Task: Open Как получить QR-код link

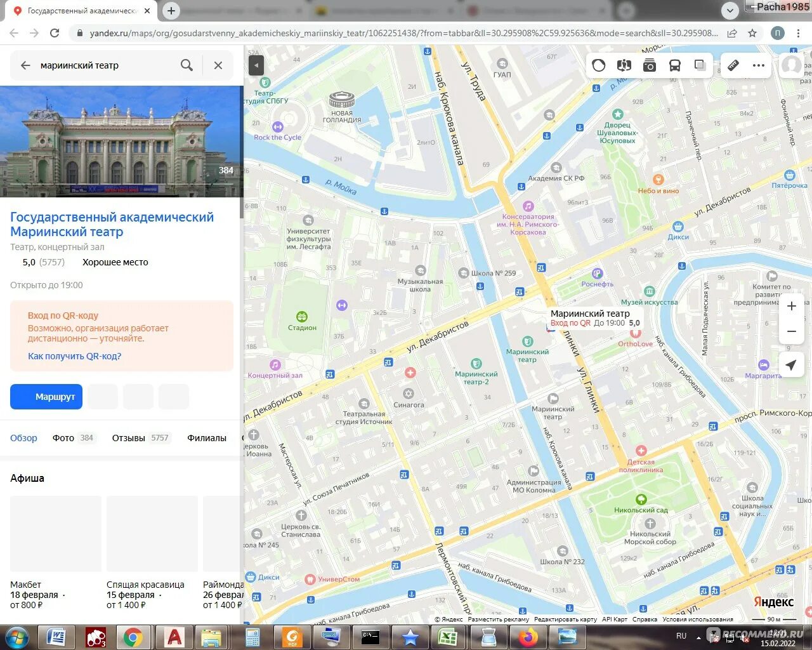Action: pos(74,356)
